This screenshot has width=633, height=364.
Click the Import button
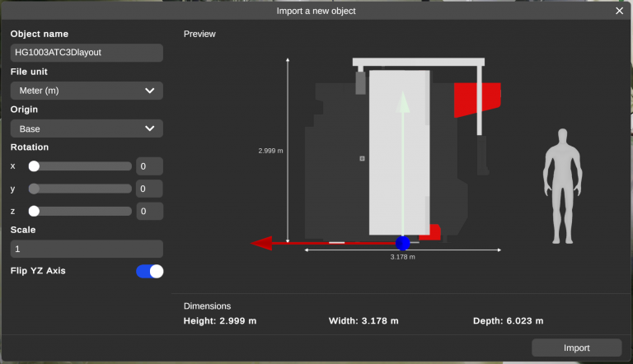(576, 348)
